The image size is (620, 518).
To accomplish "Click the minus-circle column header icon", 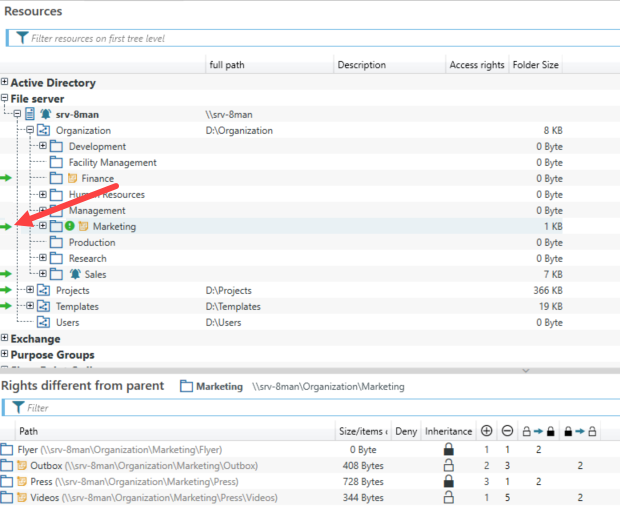I will click(x=510, y=431).
